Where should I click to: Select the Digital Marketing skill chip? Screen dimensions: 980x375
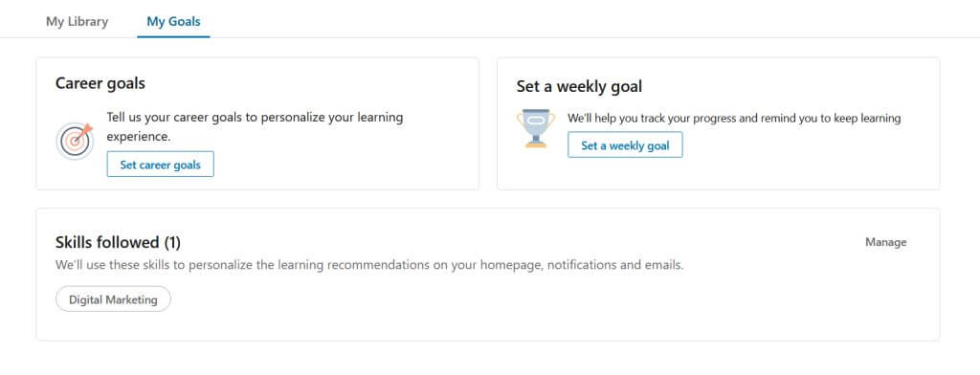pos(113,298)
